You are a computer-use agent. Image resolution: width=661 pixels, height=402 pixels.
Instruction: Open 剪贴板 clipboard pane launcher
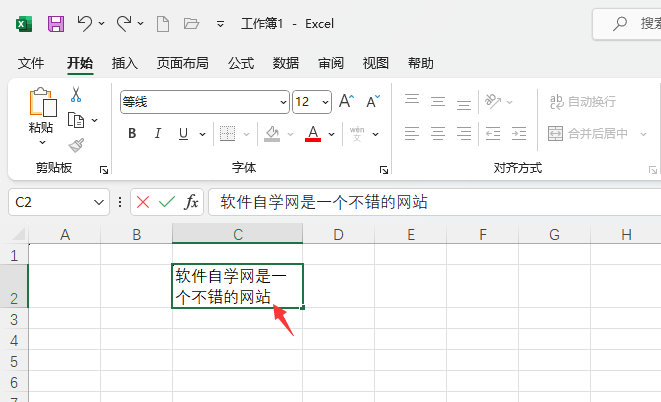tap(104, 170)
